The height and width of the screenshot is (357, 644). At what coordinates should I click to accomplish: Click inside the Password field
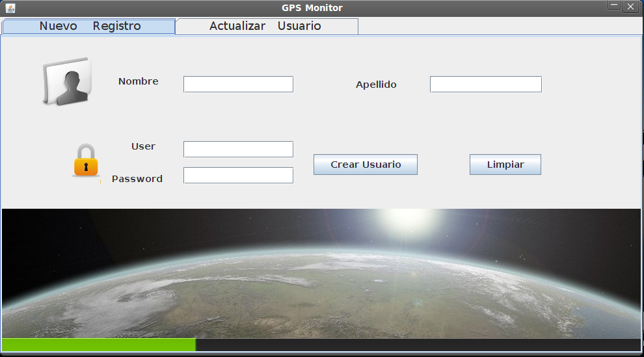click(x=238, y=175)
